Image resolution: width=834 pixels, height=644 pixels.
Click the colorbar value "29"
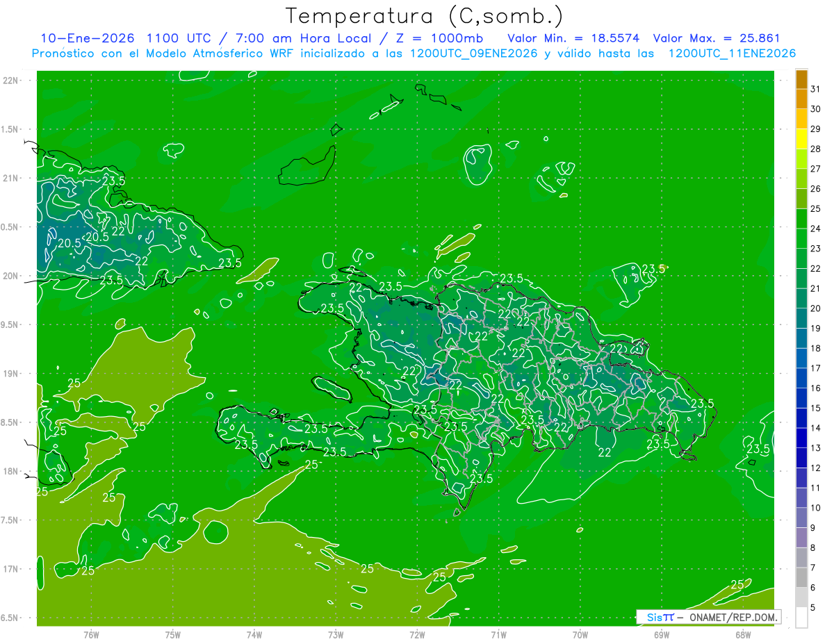pos(815,129)
